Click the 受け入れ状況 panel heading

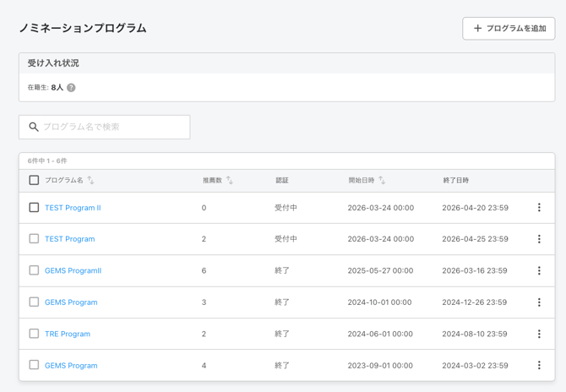[x=53, y=63]
